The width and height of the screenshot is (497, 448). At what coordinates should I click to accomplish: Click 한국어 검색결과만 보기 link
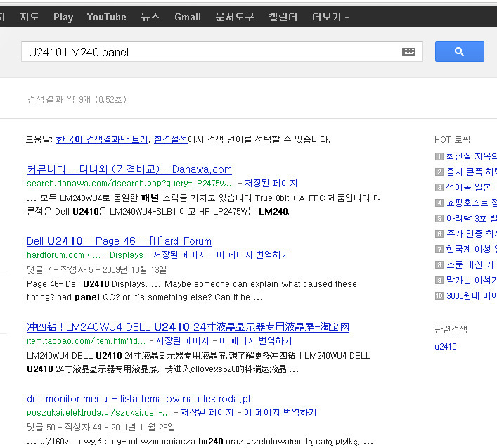tap(102, 139)
